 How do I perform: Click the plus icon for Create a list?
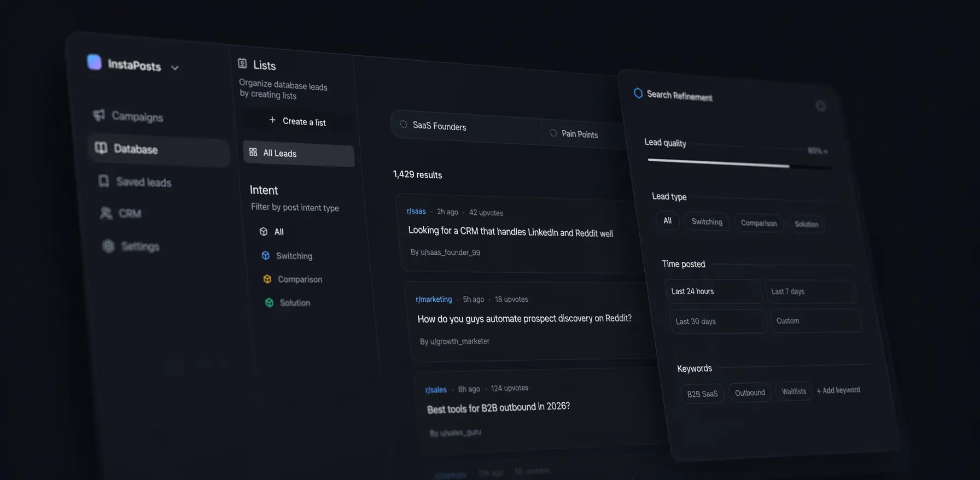(272, 120)
